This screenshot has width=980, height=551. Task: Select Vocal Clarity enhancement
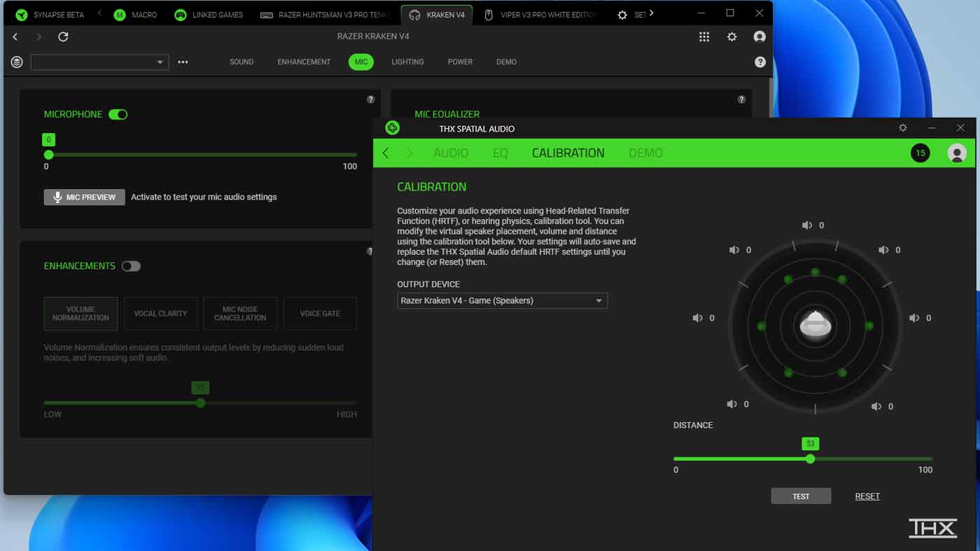[160, 314]
